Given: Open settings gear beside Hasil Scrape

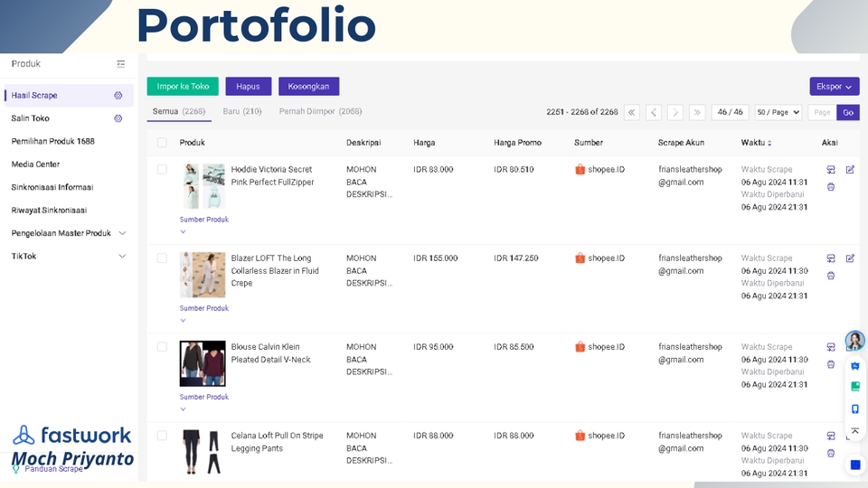Looking at the screenshot, I should [118, 95].
